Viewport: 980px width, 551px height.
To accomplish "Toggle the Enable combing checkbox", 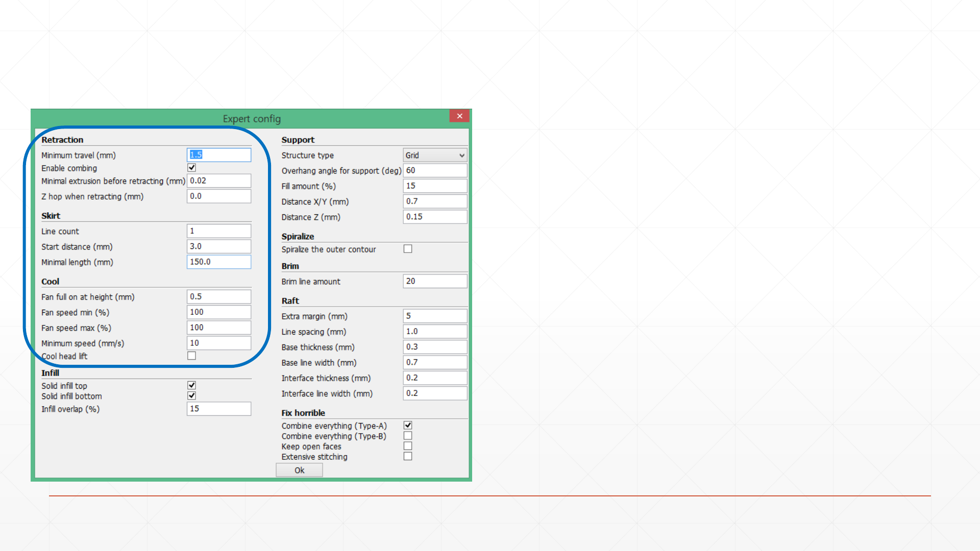I will (192, 168).
